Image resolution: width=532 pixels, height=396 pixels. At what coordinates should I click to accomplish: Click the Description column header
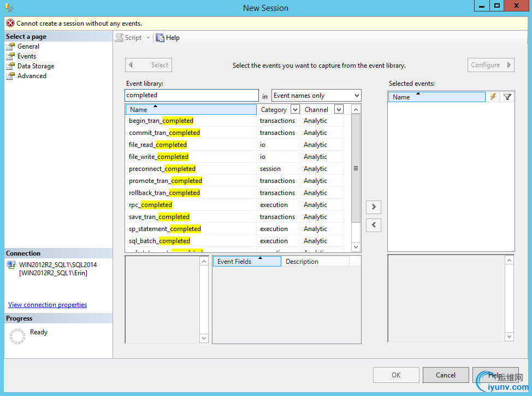(x=315, y=262)
